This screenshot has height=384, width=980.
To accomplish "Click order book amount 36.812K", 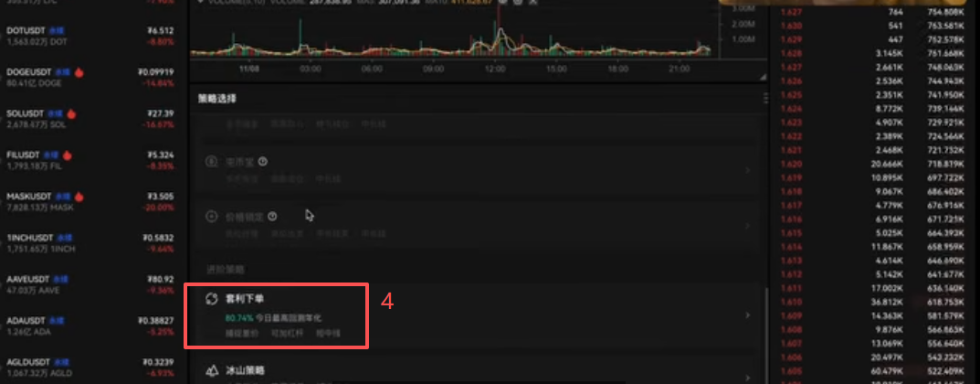I will coord(888,302).
